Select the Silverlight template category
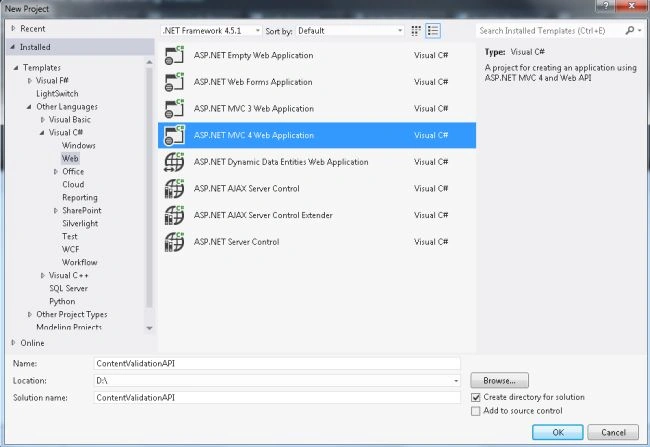The width and height of the screenshot is (650, 447). point(80,224)
